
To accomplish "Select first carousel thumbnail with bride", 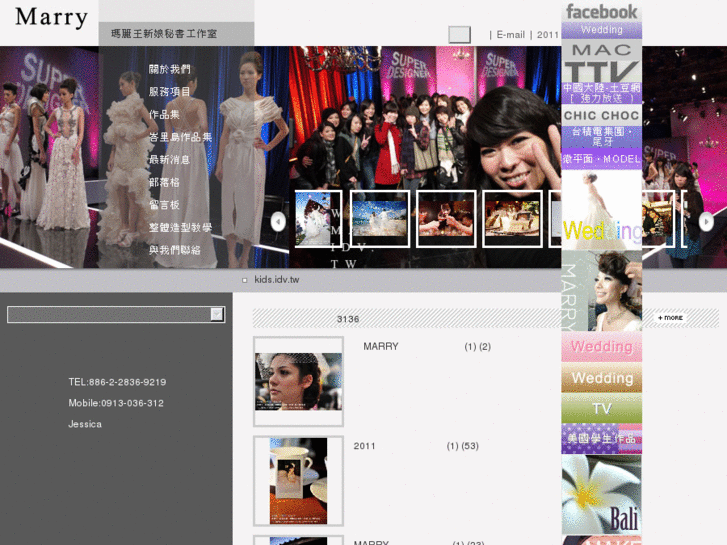I will click(318, 218).
